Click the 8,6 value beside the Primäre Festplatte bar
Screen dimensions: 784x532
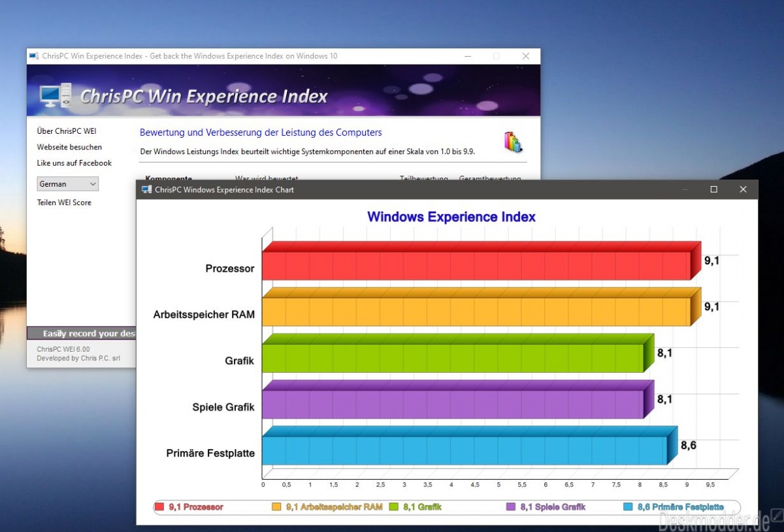coord(688,446)
